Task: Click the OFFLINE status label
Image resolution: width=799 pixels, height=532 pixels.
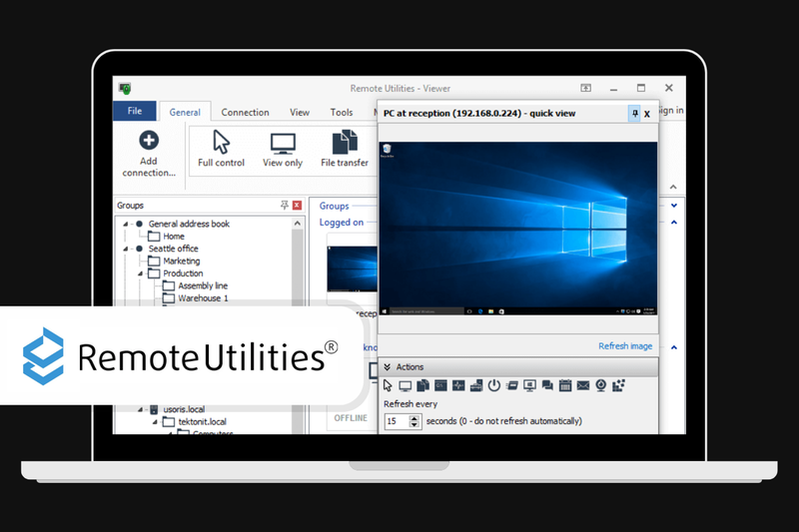Action: click(x=351, y=418)
